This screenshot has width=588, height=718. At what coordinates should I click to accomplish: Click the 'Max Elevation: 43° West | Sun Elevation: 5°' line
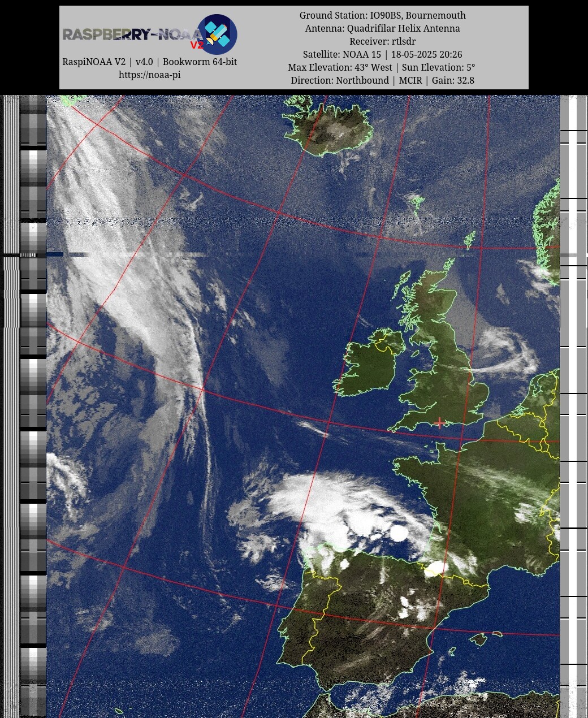tap(383, 67)
